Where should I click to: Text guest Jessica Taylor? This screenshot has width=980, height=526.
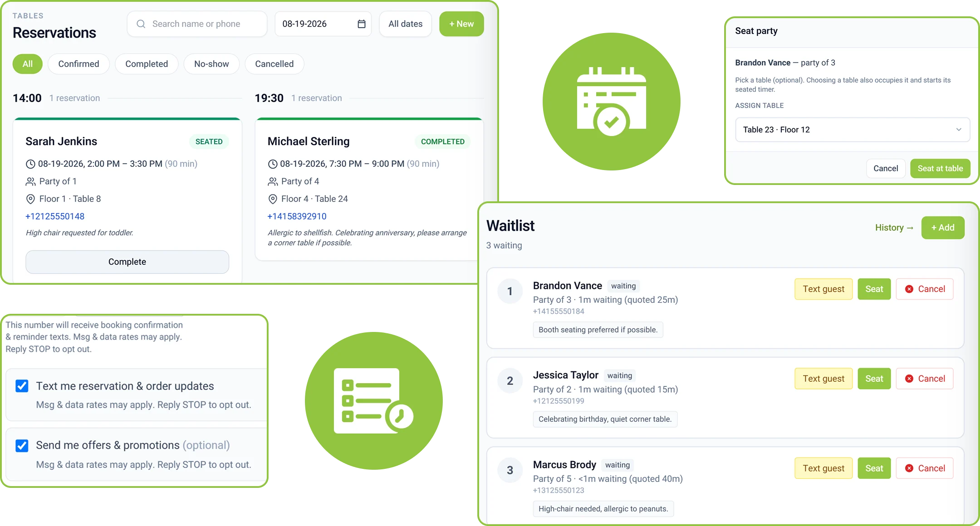pos(823,379)
